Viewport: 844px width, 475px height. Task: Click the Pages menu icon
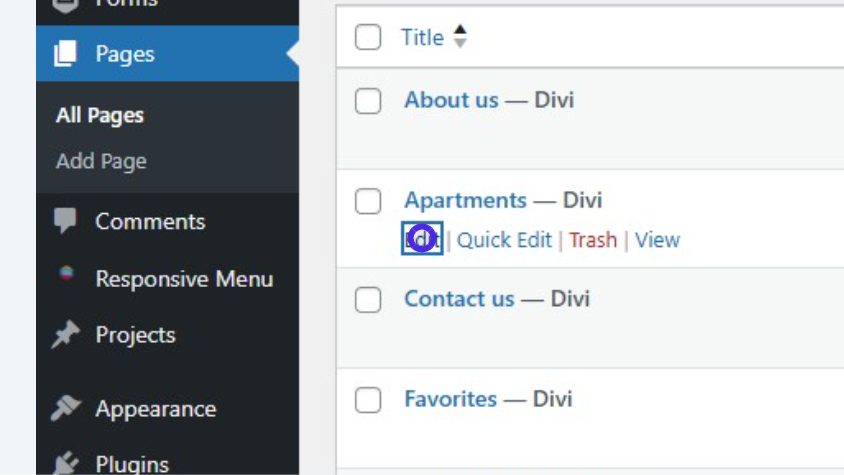[x=66, y=54]
